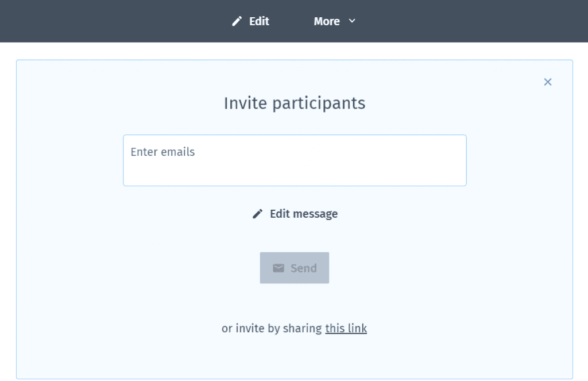This screenshot has width=588, height=381.
Task: Open the underlined "this link" hyperlink
Action: 346,329
